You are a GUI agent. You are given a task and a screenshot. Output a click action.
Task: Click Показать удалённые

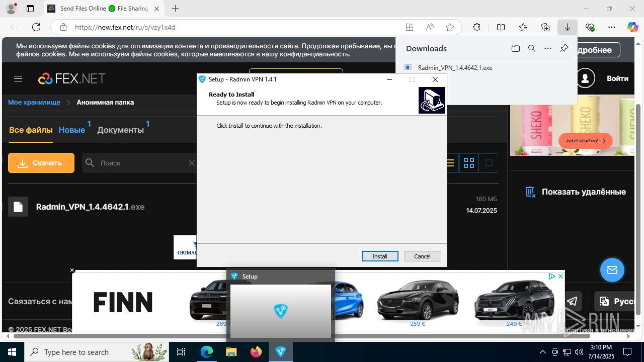pyautogui.click(x=576, y=192)
